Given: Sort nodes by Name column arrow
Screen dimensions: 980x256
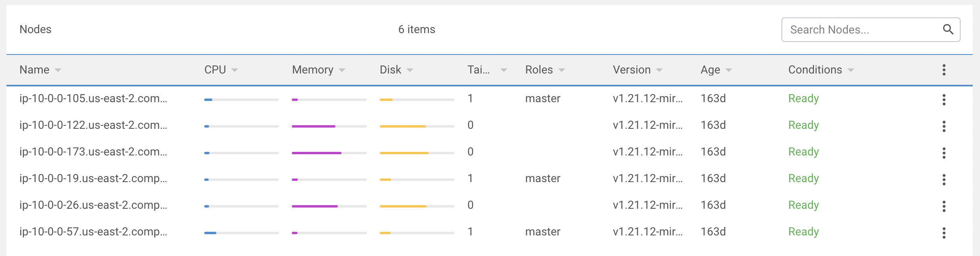Looking at the screenshot, I should coord(58,70).
